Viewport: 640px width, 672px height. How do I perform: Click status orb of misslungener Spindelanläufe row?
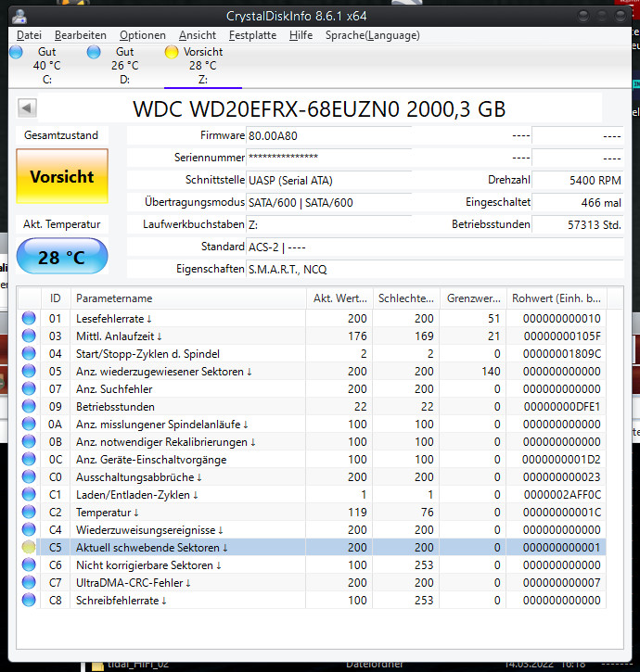click(29, 424)
